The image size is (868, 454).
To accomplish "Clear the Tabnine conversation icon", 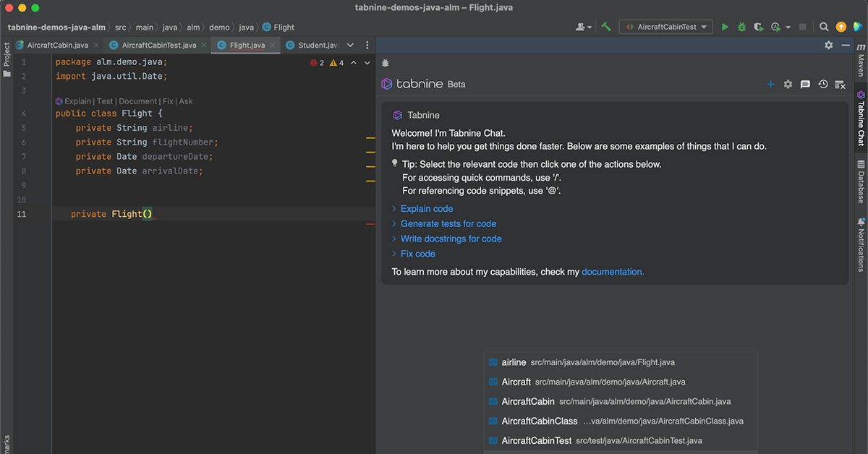I will (840, 84).
